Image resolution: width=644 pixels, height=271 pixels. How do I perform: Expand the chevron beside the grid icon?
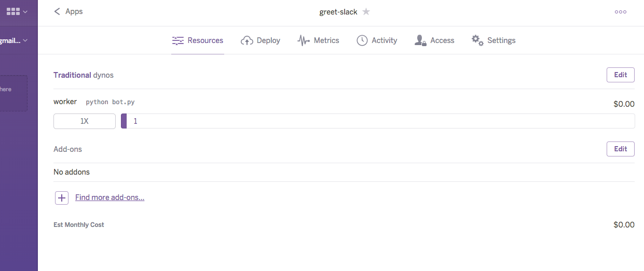(x=25, y=11)
